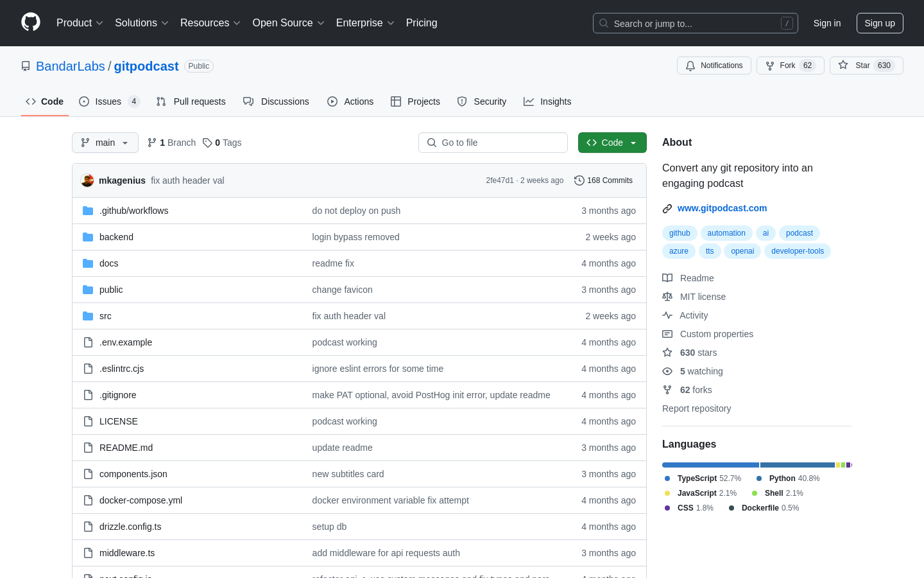
Task: Click the docs folder icon
Action: tap(88, 263)
